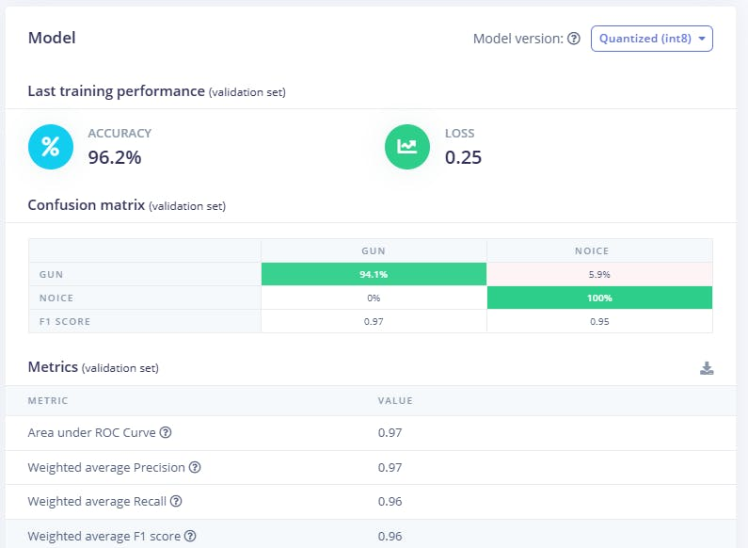The height and width of the screenshot is (548, 748).
Task: Click help icon for Weighted average Recall
Action: pyautogui.click(x=176, y=501)
